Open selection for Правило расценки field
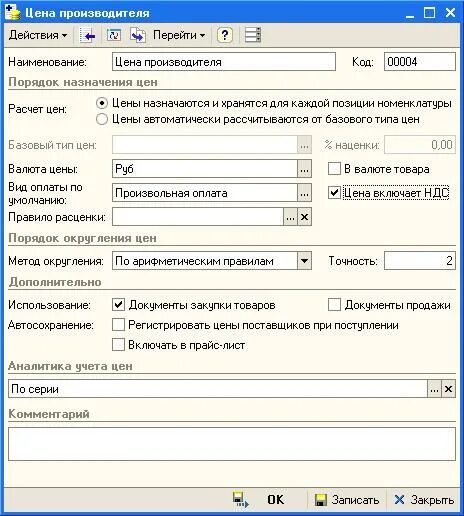Viewport: 464px width, 516px height. pyautogui.click(x=290, y=217)
